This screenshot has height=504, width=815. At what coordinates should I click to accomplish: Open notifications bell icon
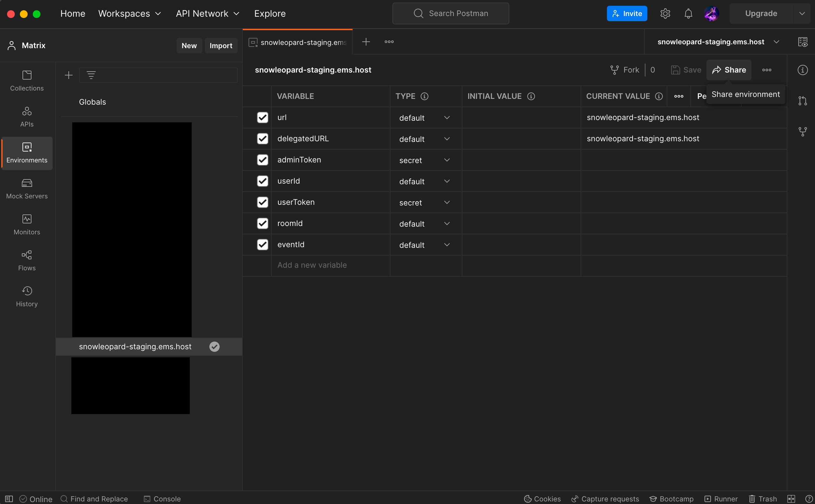(688, 14)
